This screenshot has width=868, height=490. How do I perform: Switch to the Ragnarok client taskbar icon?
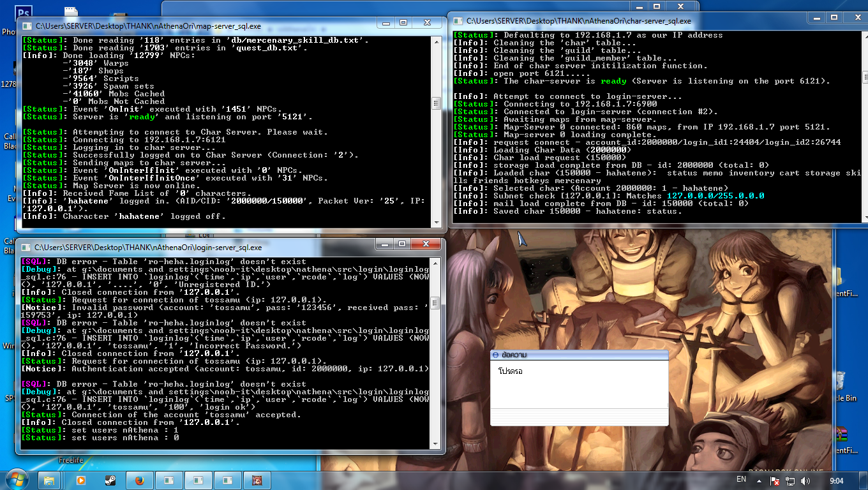pos(257,480)
